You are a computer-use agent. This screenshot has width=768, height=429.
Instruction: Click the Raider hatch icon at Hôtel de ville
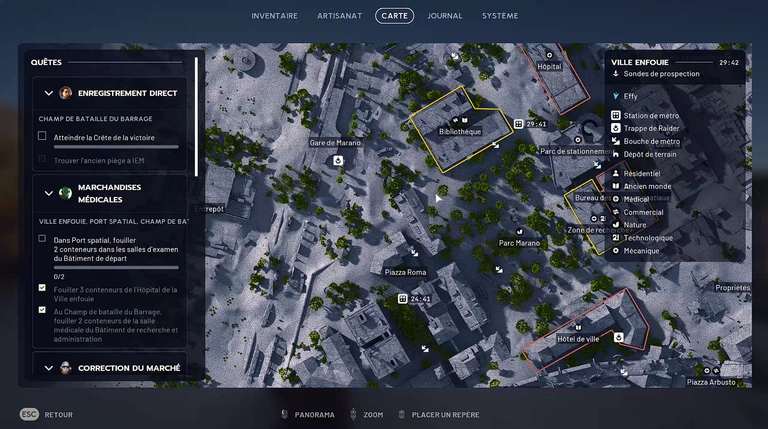tap(619, 337)
